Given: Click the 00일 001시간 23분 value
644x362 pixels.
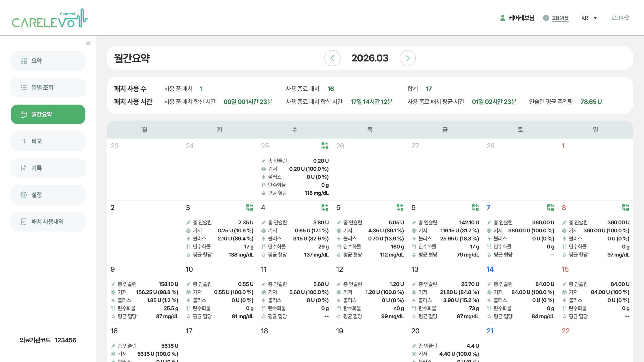Looking at the screenshot, I should [x=248, y=102].
